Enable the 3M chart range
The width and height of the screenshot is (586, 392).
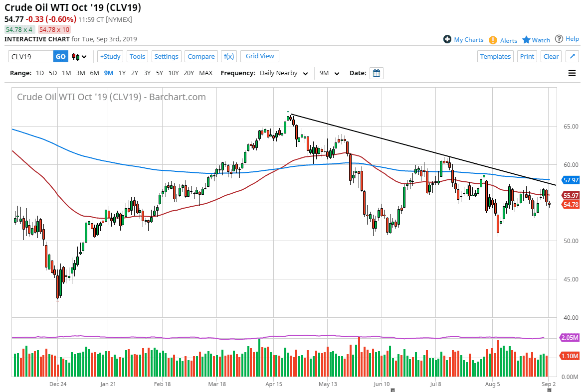point(80,73)
